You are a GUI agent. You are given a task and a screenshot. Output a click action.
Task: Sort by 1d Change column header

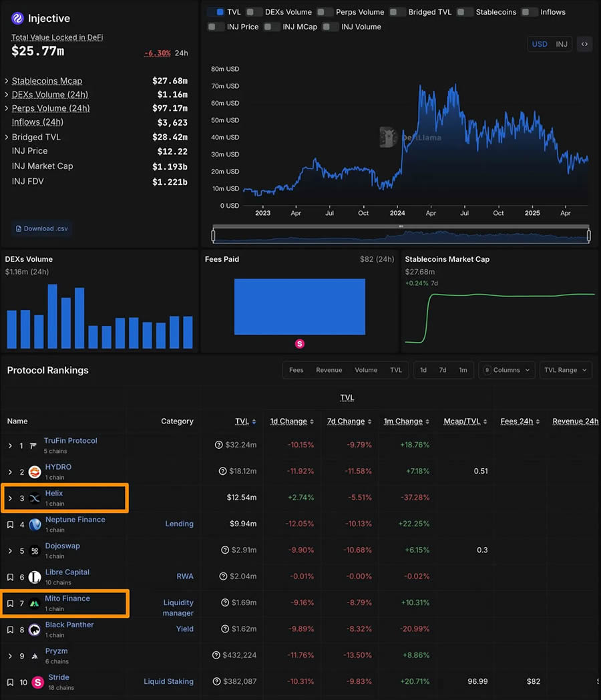pyautogui.click(x=288, y=421)
